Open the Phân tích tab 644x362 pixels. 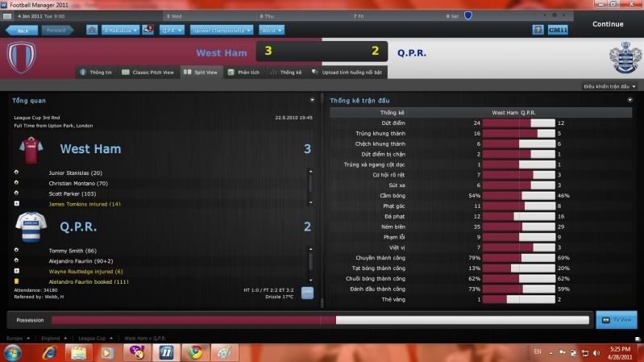tap(243, 73)
